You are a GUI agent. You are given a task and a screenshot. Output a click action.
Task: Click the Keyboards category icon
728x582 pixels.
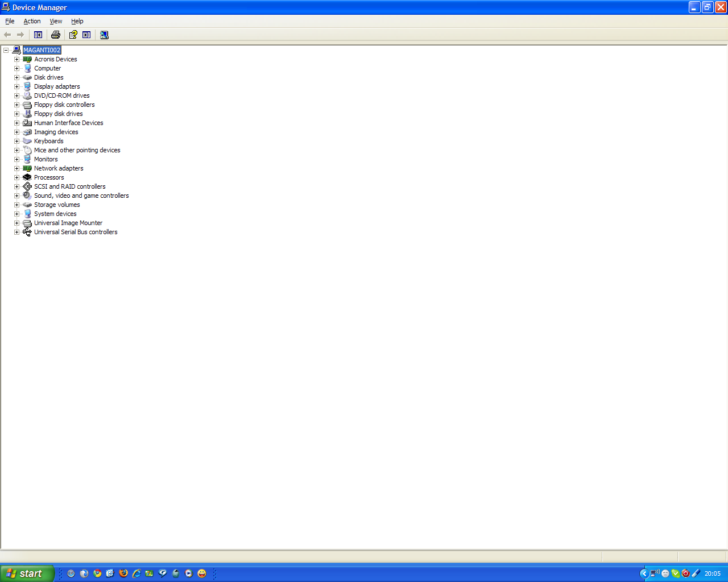tap(27, 141)
